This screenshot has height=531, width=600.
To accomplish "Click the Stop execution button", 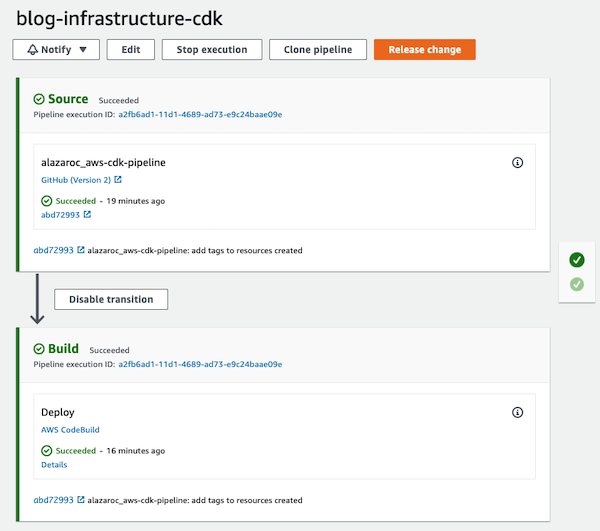I will tap(212, 49).
